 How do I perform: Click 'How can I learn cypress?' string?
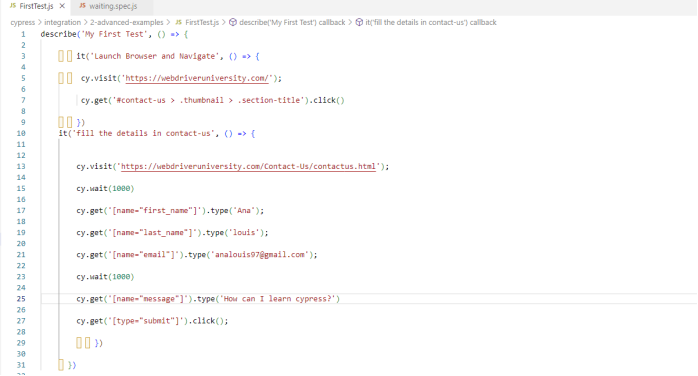278,299
